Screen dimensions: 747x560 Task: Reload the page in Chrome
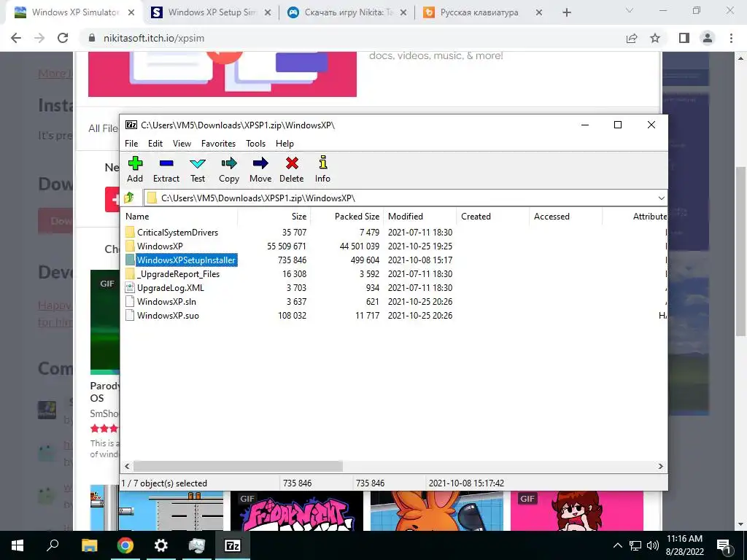[63, 38]
